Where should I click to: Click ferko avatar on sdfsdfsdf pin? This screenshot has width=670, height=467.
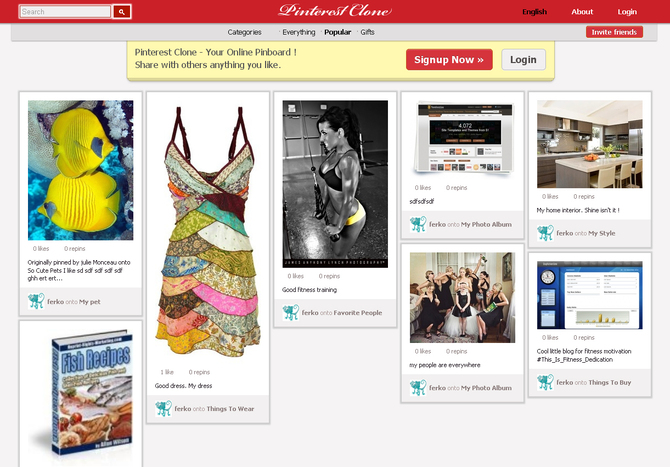(418, 224)
